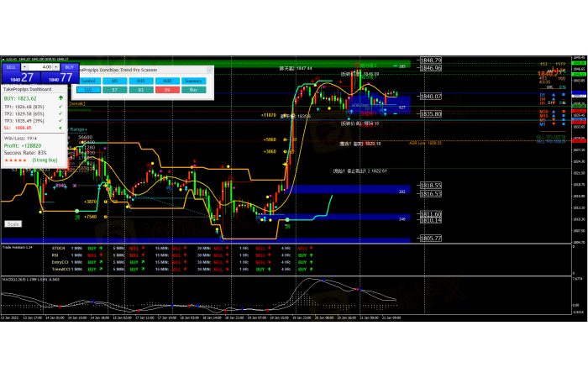Select the M5 timeframe header in scanner
Screen dimensions: 588x378
(x=114, y=81)
